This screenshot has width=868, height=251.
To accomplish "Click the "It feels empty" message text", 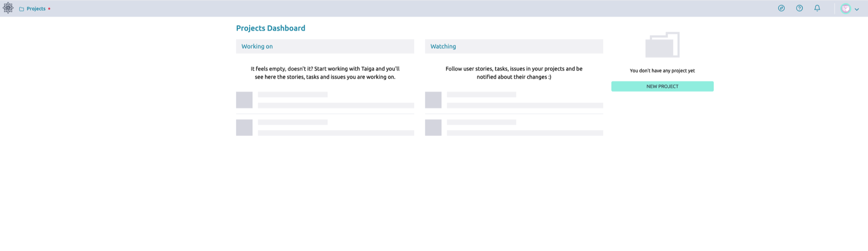I will 325,73.
